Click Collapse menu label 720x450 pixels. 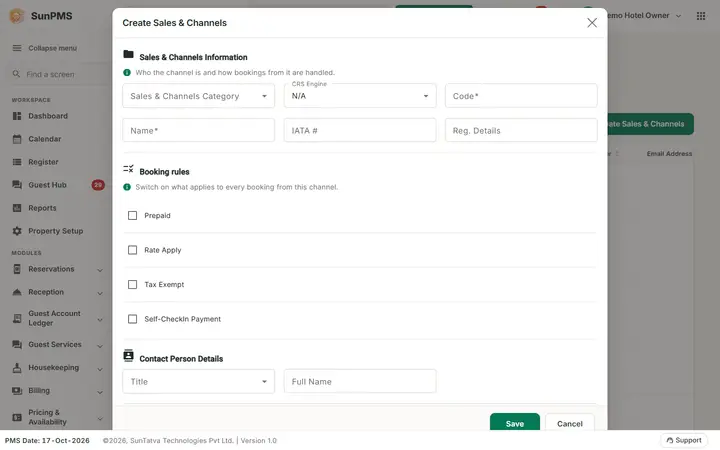pos(52,48)
